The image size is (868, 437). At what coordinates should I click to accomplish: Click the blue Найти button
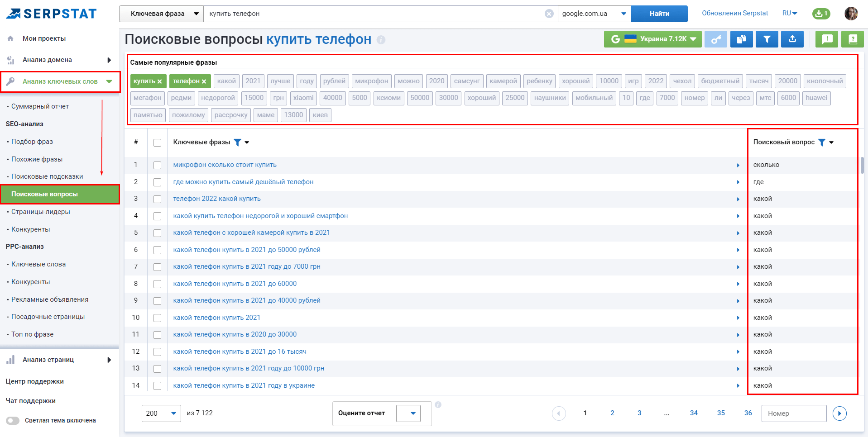[659, 14]
